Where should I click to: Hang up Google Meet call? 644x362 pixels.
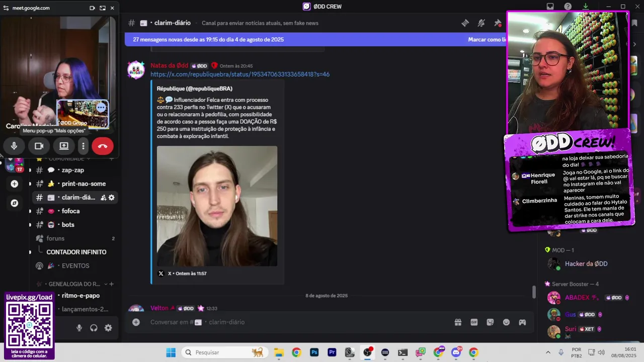pyautogui.click(x=103, y=146)
